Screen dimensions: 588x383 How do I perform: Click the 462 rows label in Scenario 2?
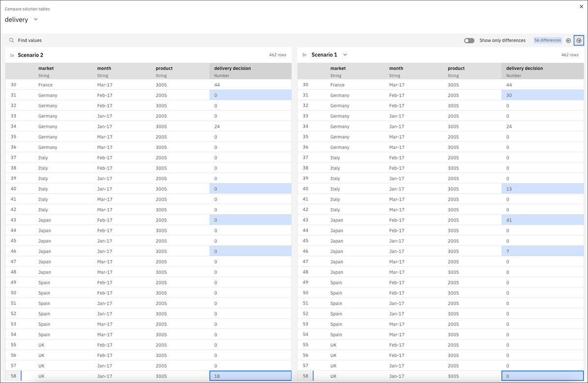click(278, 54)
